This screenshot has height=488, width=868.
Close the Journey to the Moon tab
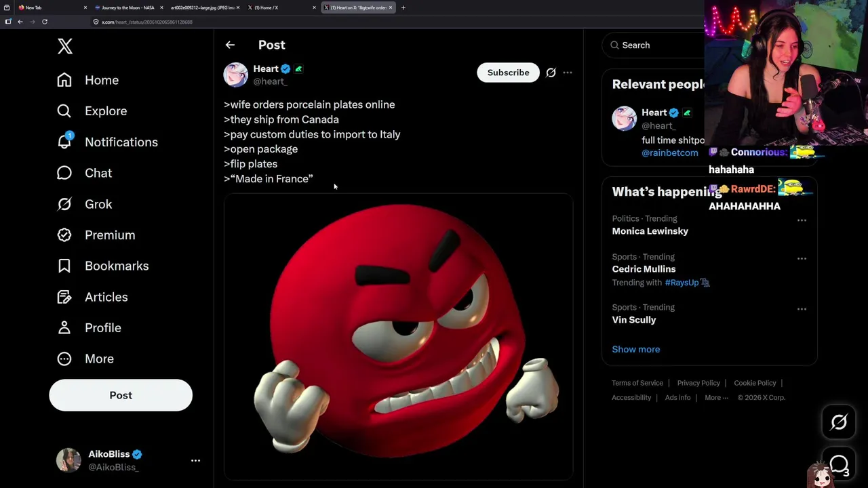161,7
